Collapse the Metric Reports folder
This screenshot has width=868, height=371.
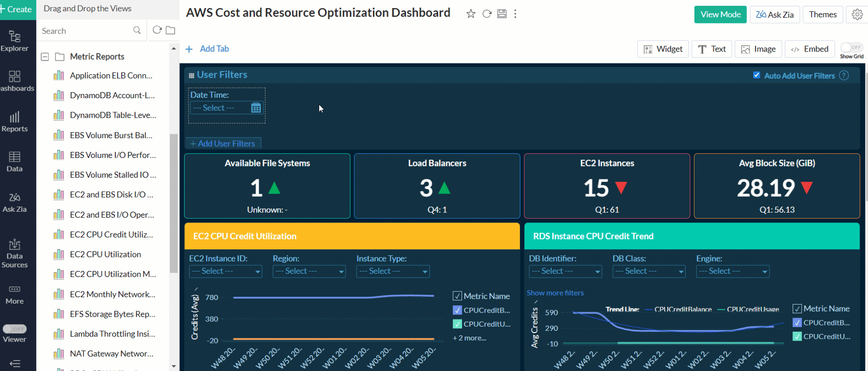click(45, 57)
